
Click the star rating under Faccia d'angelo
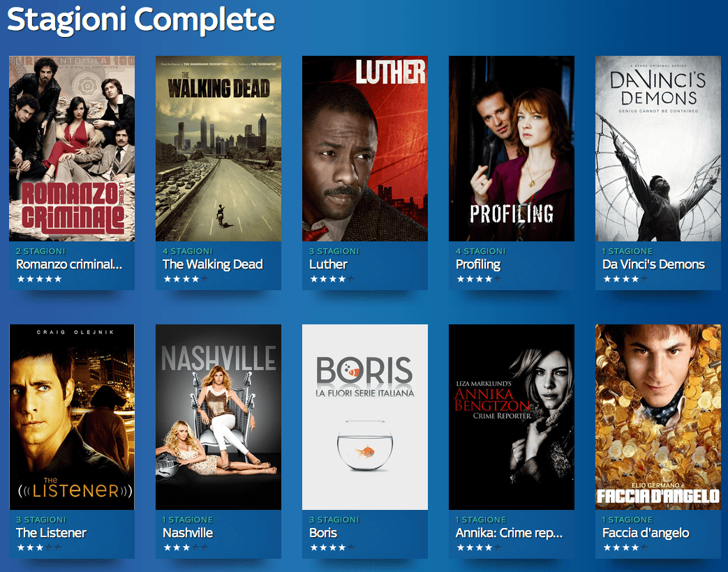click(x=625, y=548)
